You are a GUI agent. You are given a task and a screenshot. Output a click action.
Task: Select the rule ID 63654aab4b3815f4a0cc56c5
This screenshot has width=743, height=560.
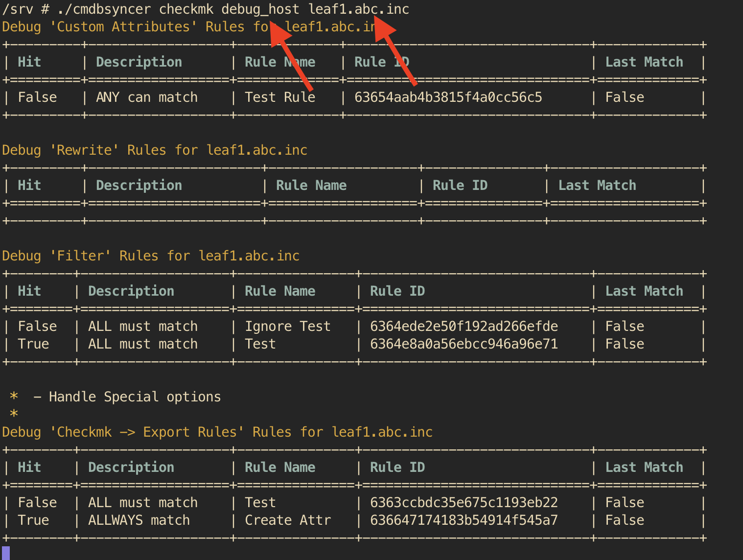[x=448, y=97]
